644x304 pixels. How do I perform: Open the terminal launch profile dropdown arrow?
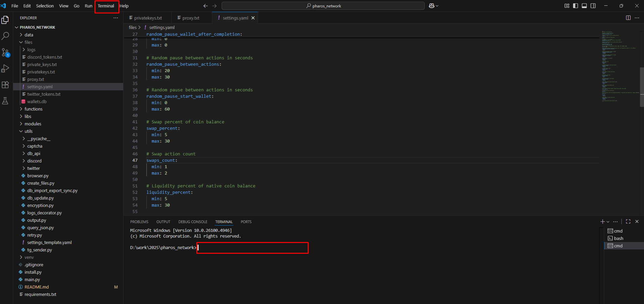coord(608,222)
